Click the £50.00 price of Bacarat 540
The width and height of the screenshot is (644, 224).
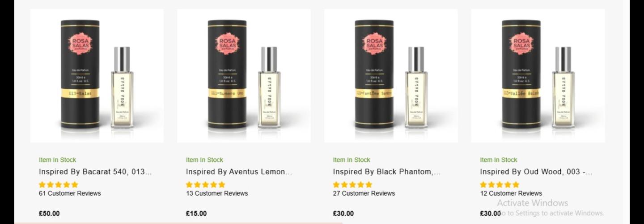pyautogui.click(x=49, y=214)
